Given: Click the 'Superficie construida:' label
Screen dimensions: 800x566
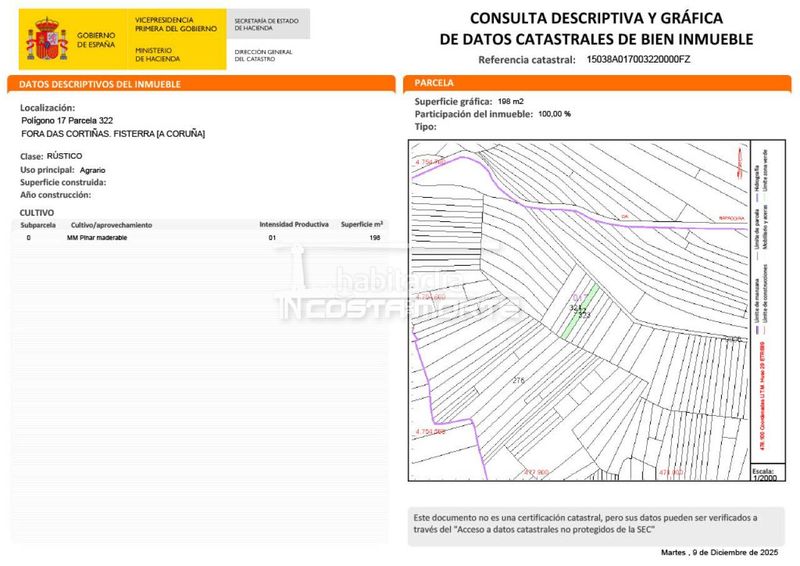Looking at the screenshot, I should click(63, 182).
